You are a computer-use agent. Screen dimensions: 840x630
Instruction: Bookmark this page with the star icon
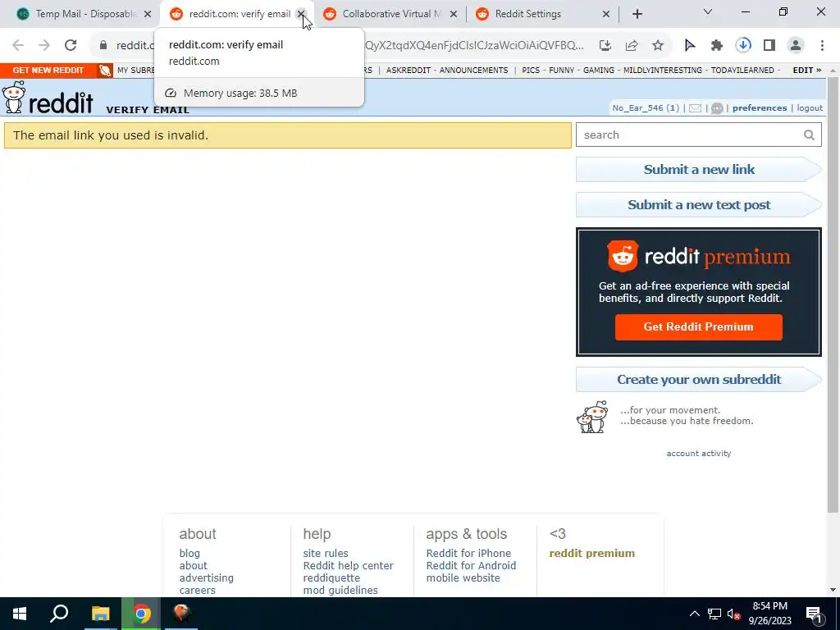click(658, 46)
